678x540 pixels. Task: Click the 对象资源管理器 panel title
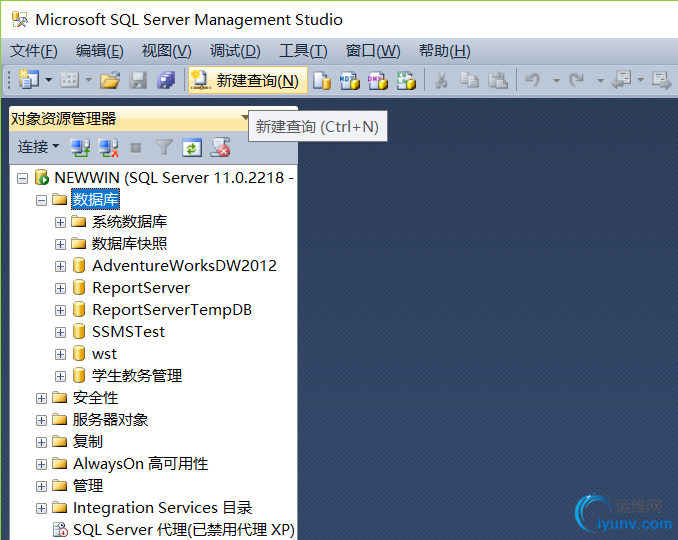point(64,118)
